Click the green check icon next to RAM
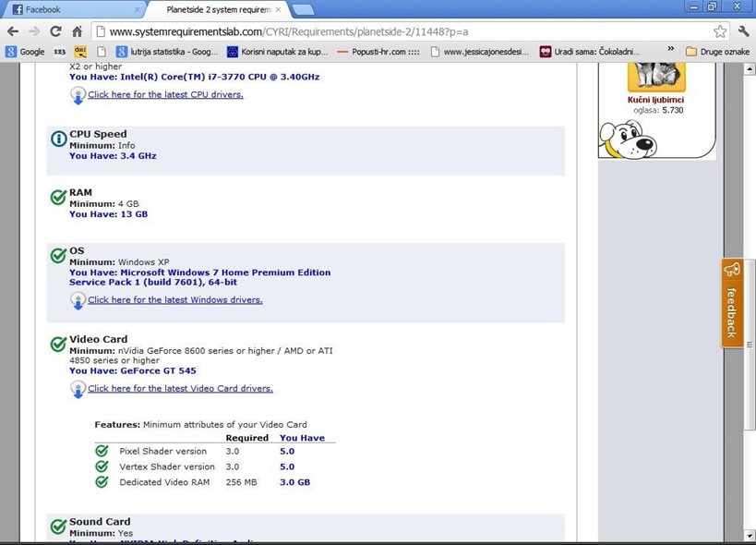The image size is (756, 545). (x=58, y=198)
